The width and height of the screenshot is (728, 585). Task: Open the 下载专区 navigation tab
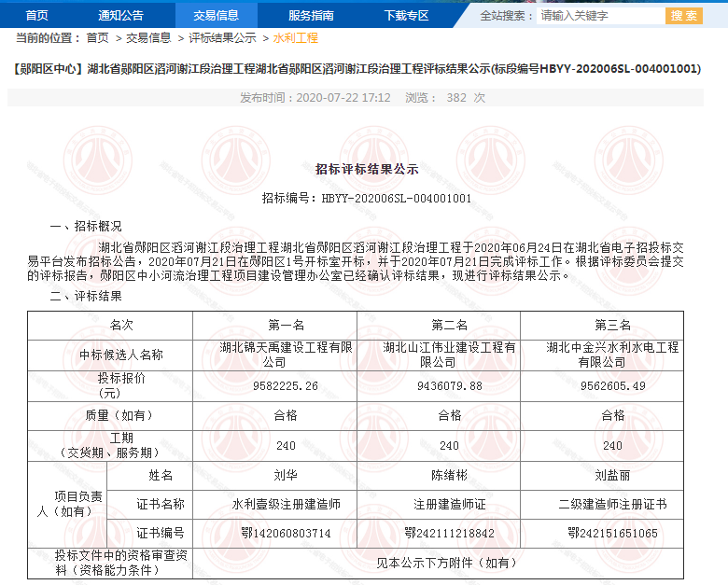coord(406,15)
